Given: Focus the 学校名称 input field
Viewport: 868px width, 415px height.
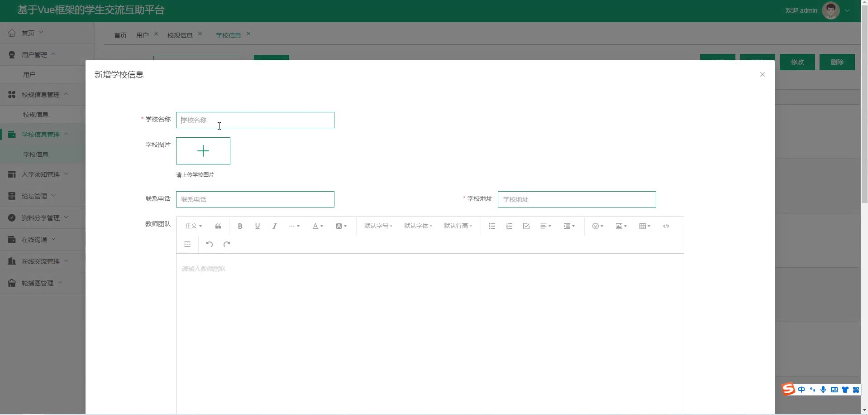Looking at the screenshot, I should (x=255, y=120).
